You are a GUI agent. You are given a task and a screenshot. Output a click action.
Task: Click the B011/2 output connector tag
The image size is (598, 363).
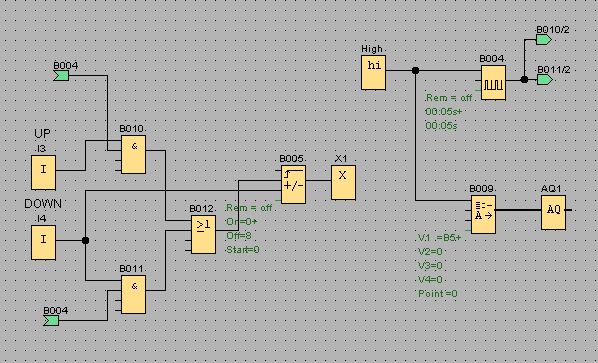click(x=544, y=79)
